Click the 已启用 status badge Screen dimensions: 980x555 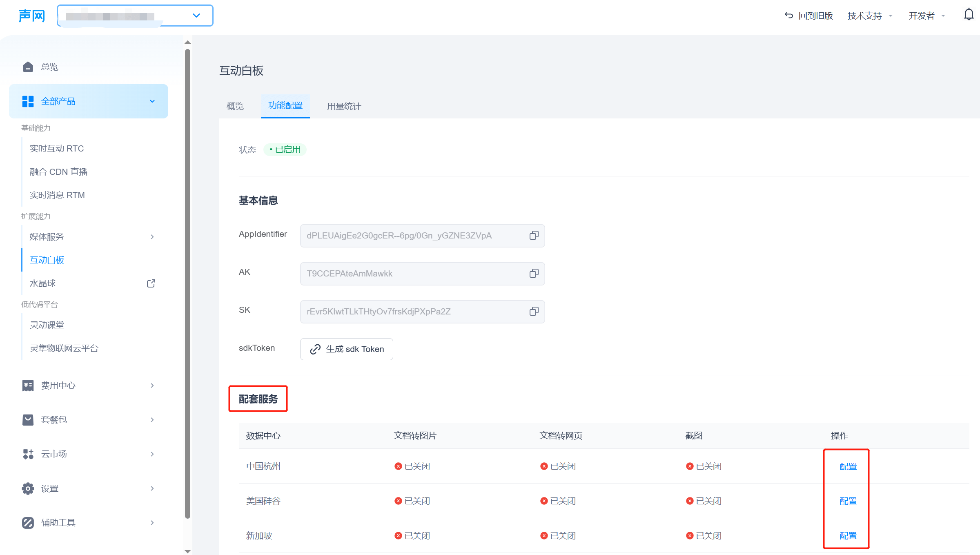[285, 149]
